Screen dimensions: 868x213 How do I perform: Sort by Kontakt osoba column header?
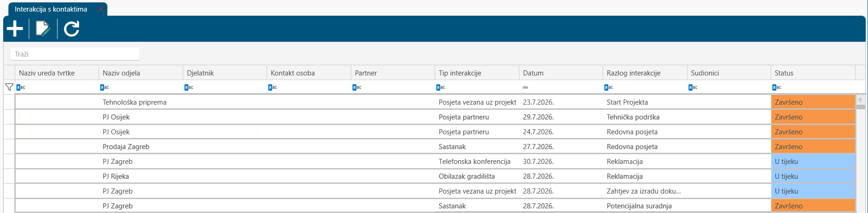[309, 73]
